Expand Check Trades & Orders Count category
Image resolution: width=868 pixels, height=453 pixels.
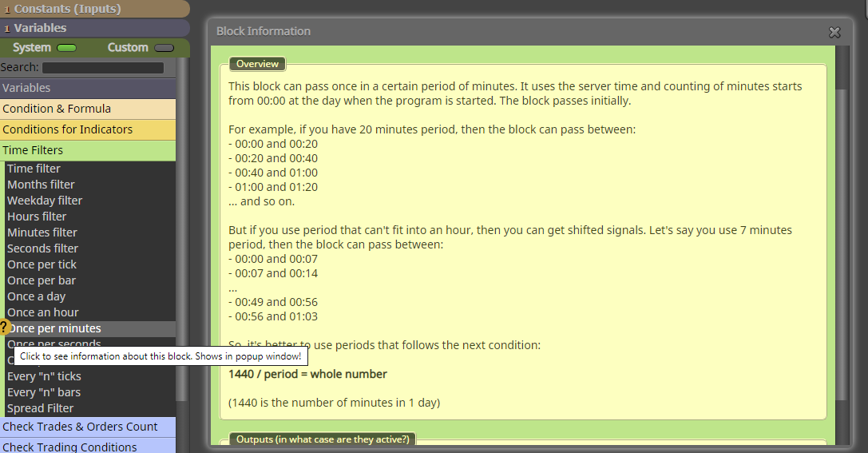point(88,427)
